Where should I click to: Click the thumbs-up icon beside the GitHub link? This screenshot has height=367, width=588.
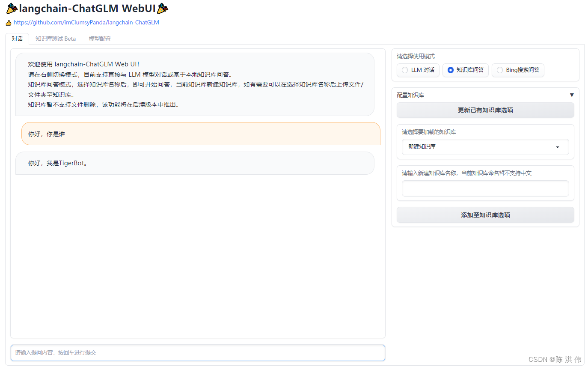pos(9,23)
